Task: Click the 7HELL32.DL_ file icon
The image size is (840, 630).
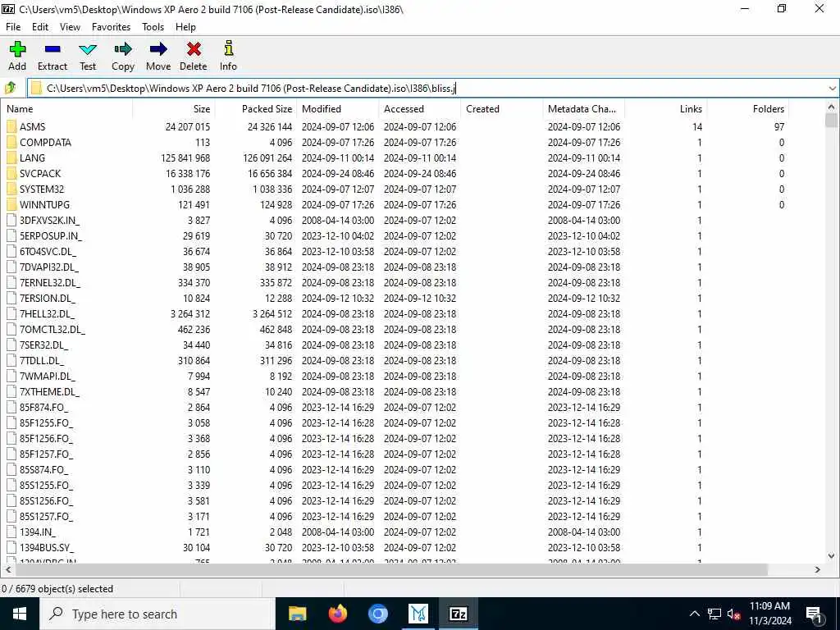Action: click(11, 314)
